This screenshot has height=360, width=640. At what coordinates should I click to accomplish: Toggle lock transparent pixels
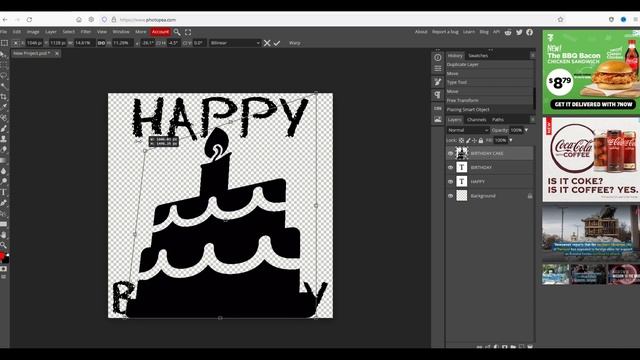[x=461, y=140]
